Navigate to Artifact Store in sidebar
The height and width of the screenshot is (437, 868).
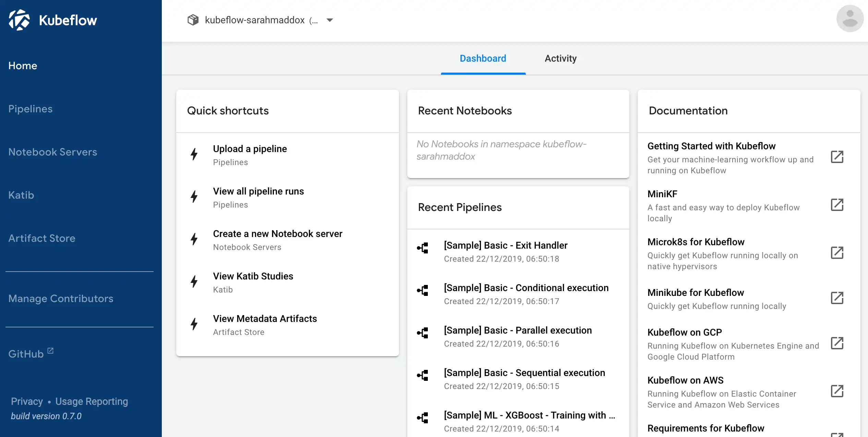42,238
